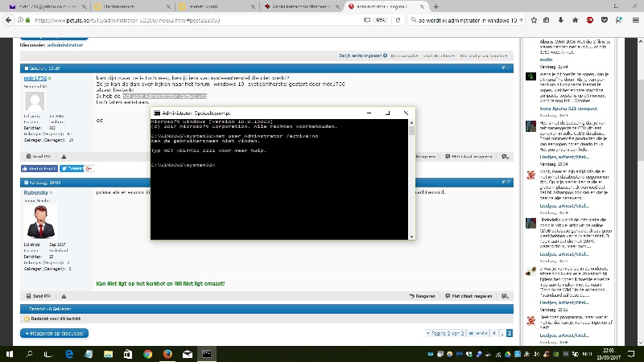Open Firefox hamburger menu
The height and width of the screenshot is (362, 644).
[x=635, y=19]
